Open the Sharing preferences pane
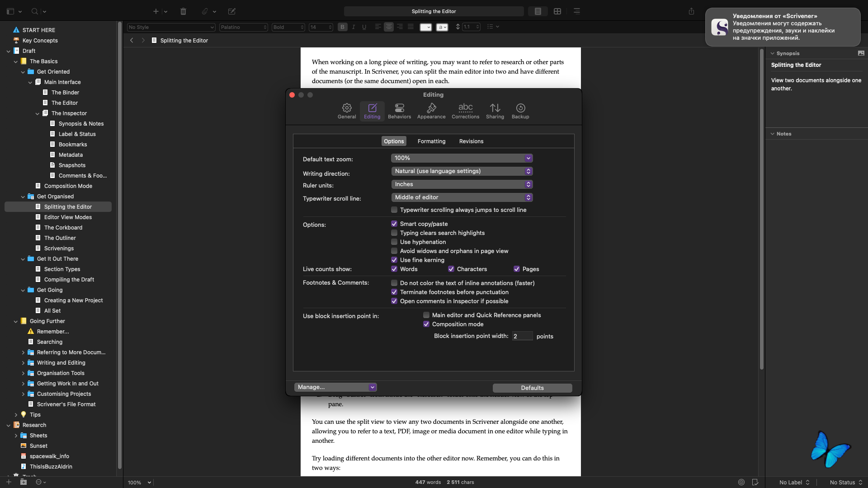The height and width of the screenshot is (488, 868). click(x=495, y=111)
